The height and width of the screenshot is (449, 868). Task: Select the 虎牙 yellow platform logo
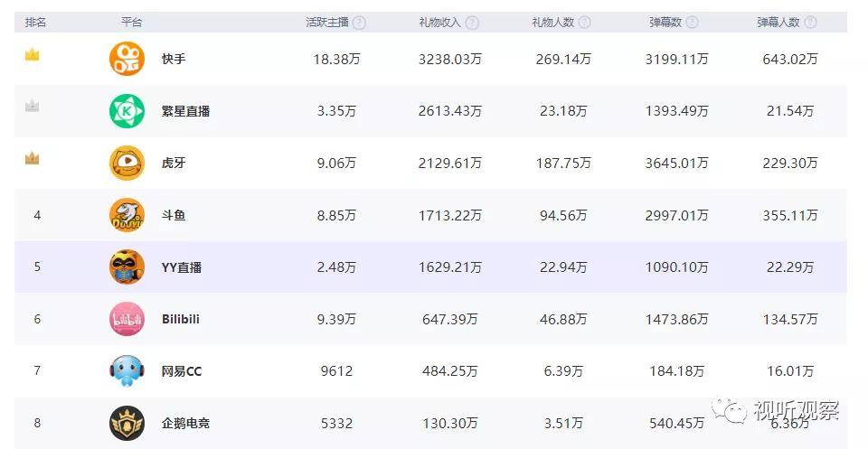pyautogui.click(x=127, y=164)
